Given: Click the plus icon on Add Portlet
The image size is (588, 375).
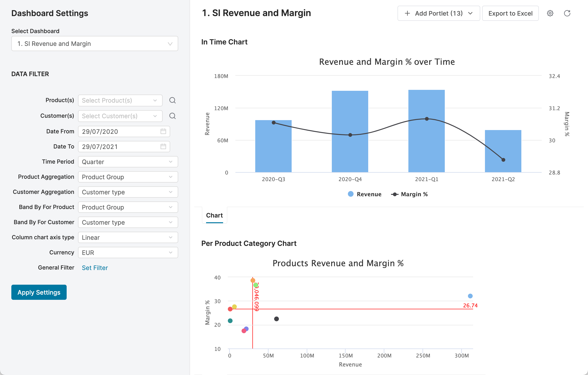Looking at the screenshot, I should point(407,13).
